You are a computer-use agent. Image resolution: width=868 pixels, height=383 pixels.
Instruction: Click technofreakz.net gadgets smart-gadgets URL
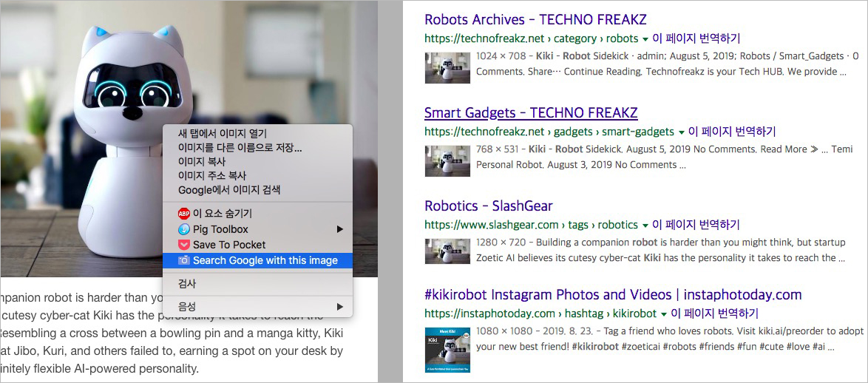click(x=549, y=132)
